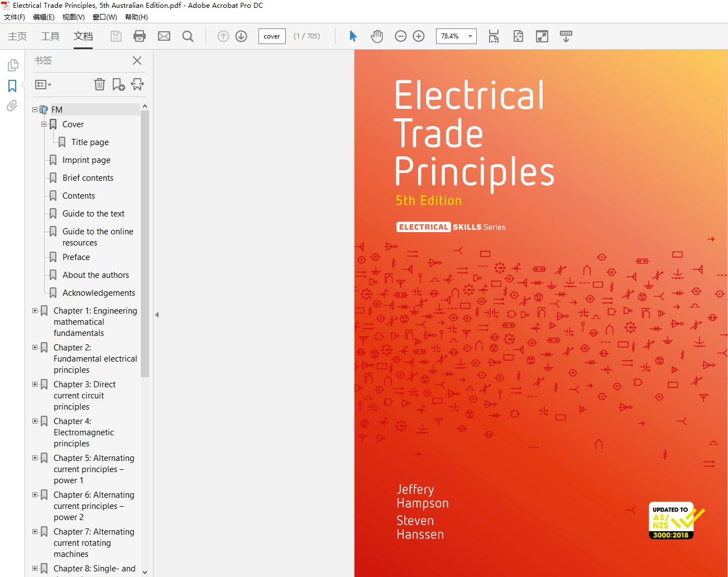Open the zoom percentage dropdown
Screen dimensions: 728x577
[x=471, y=36]
